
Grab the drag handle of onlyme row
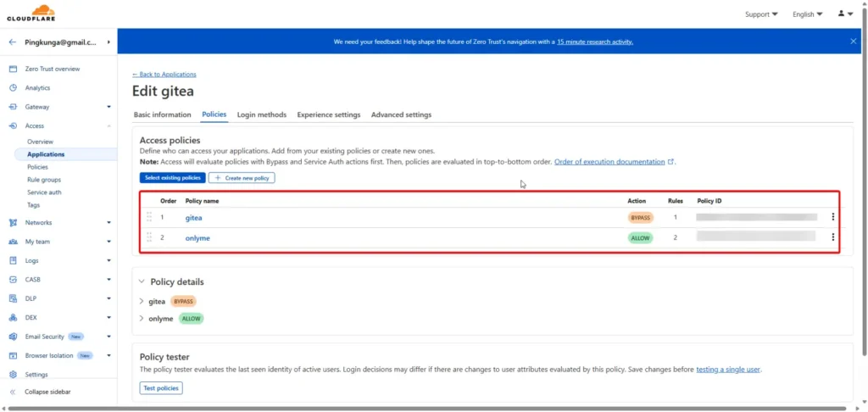click(149, 237)
